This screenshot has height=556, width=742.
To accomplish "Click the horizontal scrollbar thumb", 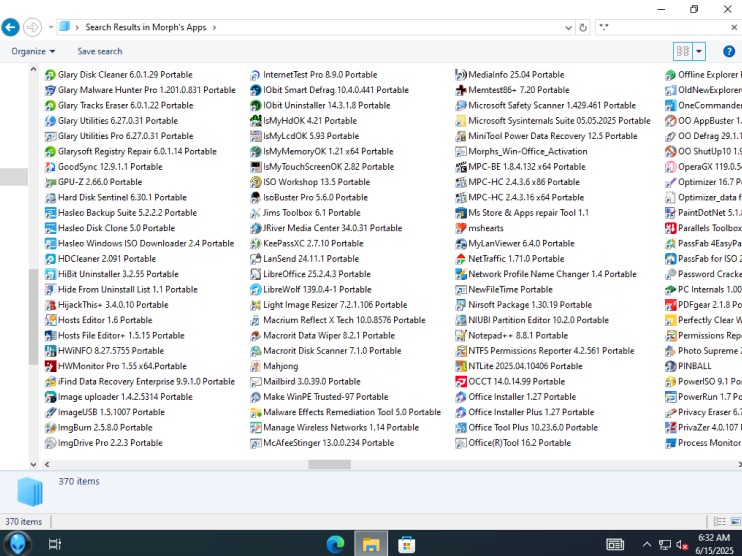I will tap(329, 465).
